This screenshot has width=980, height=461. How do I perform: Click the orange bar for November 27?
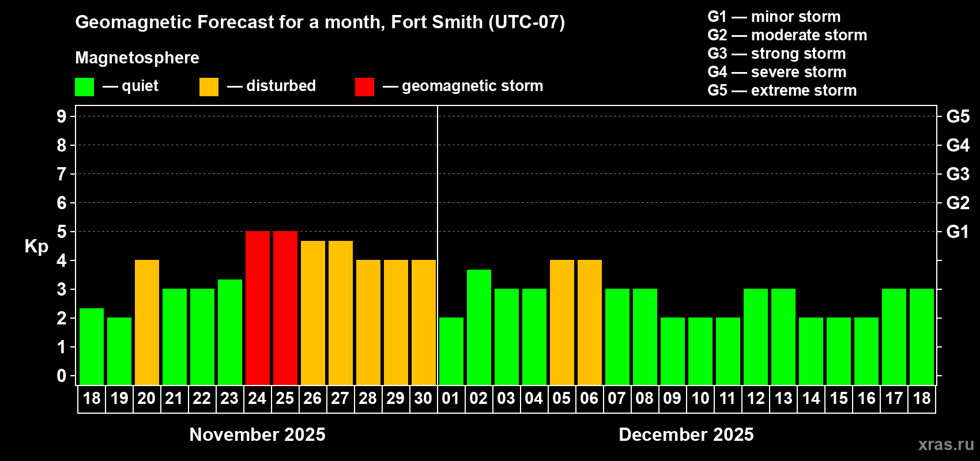pos(341,312)
